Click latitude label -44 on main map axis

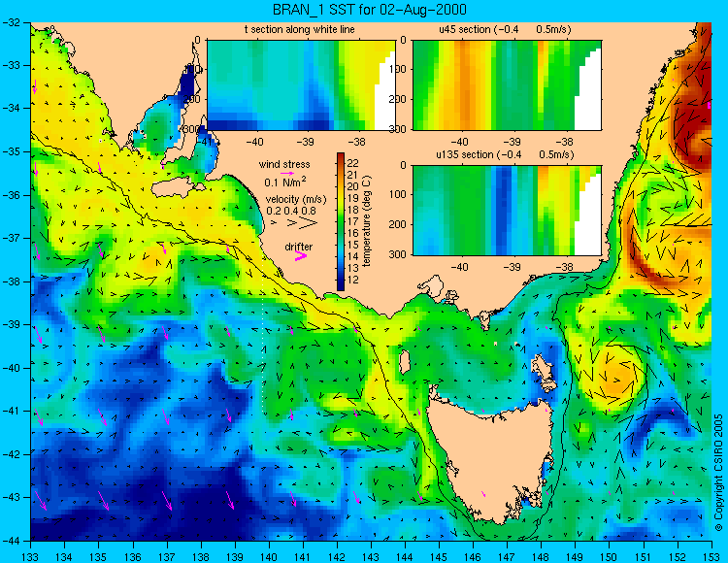pos(11,541)
